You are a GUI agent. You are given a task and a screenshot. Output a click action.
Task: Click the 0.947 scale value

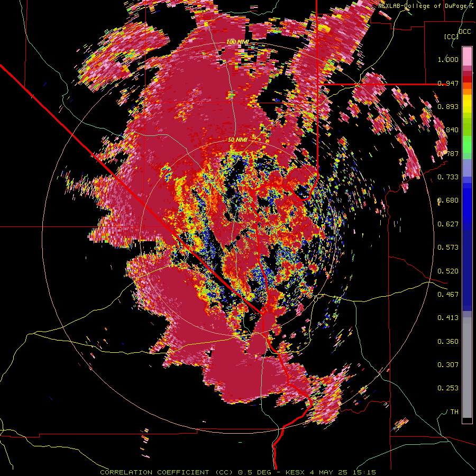point(448,83)
